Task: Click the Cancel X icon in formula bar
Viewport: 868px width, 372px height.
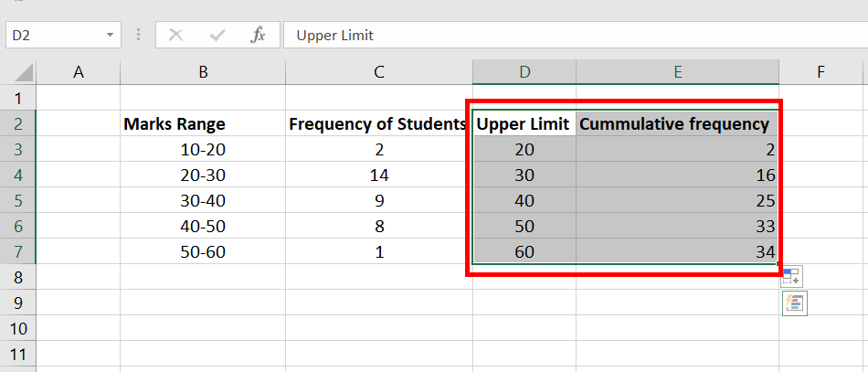Action: (x=176, y=36)
